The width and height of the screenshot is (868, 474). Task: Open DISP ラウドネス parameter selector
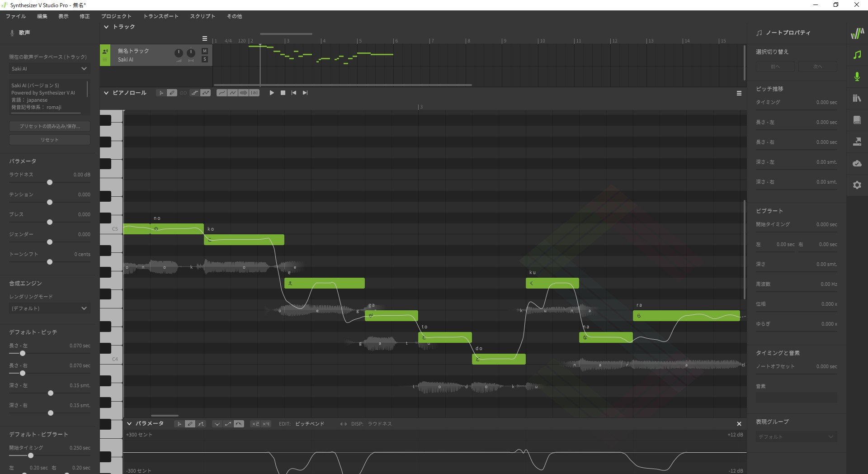coord(379,424)
